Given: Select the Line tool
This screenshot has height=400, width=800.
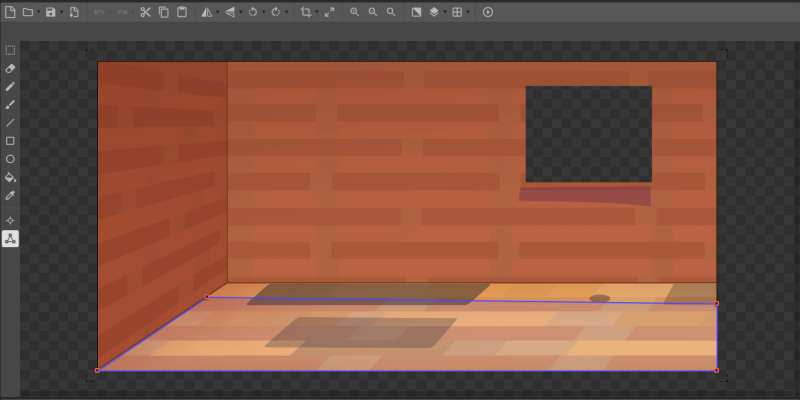Looking at the screenshot, I should (x=10, y=122).
